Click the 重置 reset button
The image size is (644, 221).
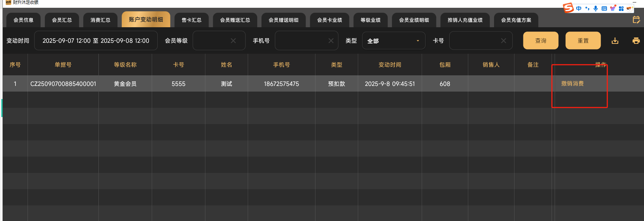point(583,41)
